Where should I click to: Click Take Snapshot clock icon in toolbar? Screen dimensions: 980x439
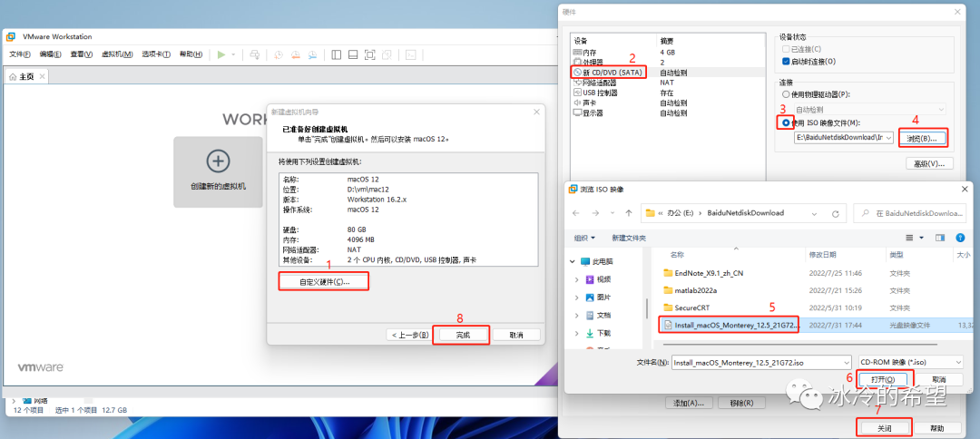[279, 54]
